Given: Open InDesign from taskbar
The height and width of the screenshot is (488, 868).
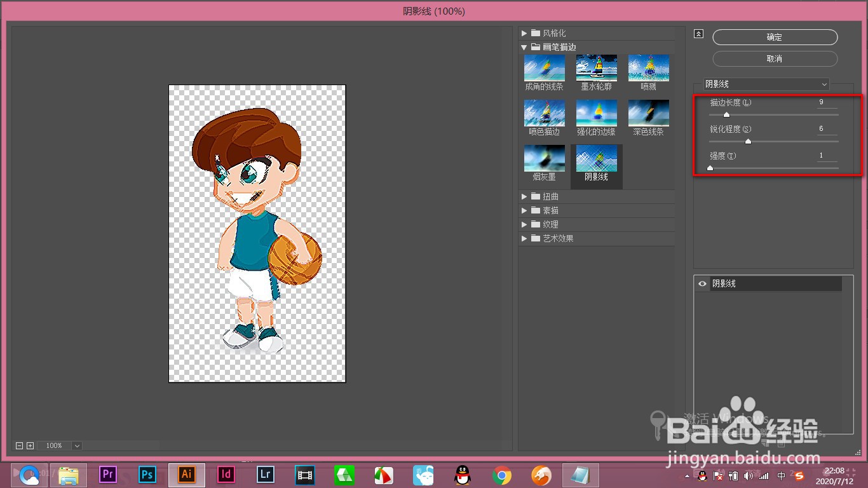Looking at the screenshot, I should pos(226,475).
